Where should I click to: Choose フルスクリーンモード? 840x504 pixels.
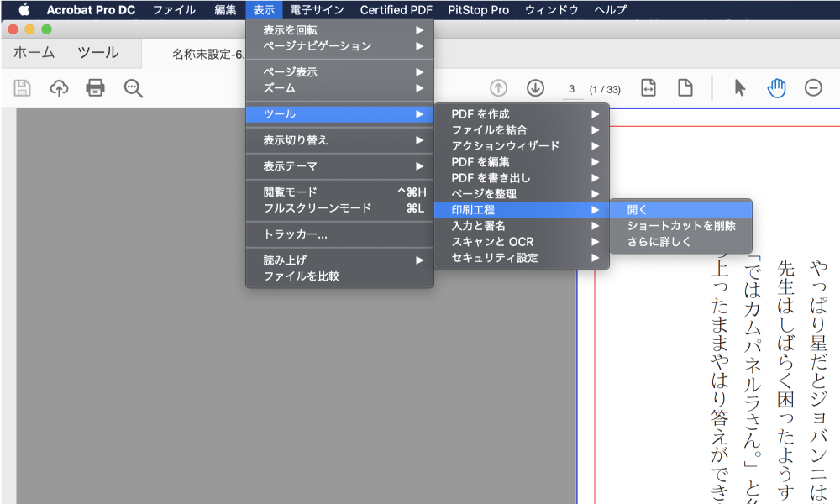point(339,208)
